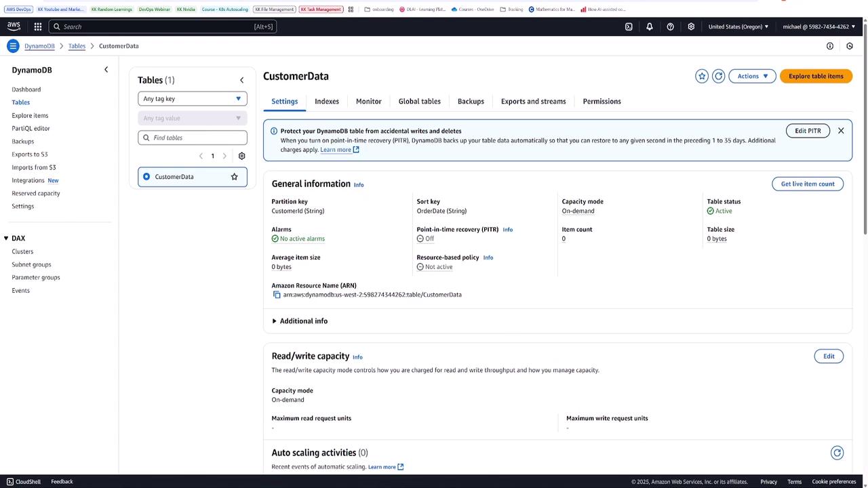This screenshot has height=488, width=868.
Task: Open the Exports and streams tab
Action: coord(534,102)
